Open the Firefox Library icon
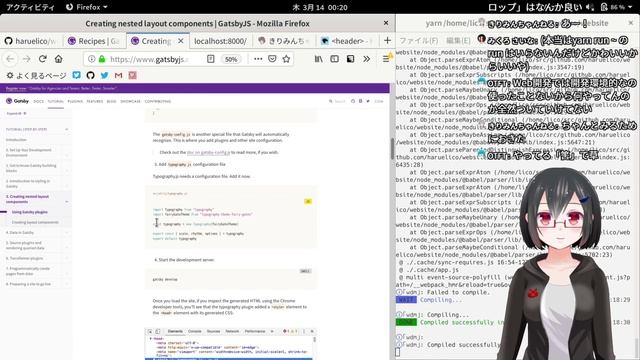640x360 pixels. click(x=318, y=59)
